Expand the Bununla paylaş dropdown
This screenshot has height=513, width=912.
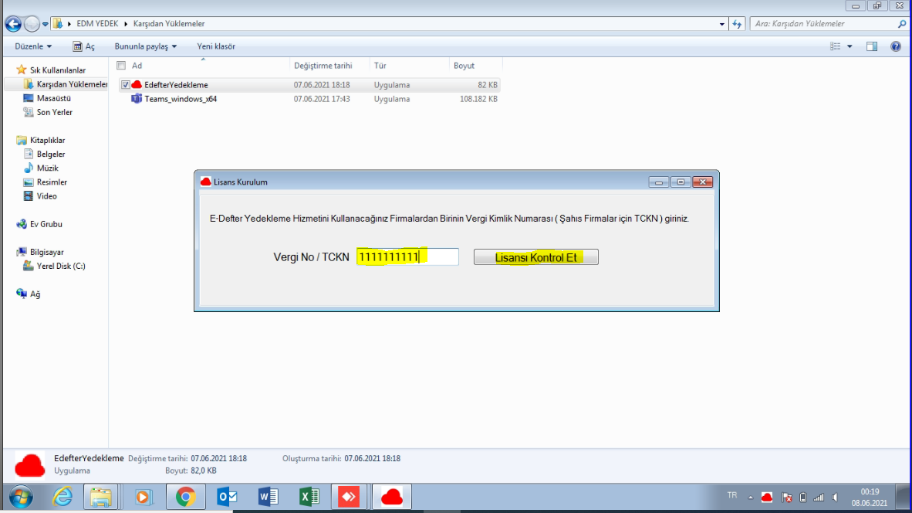point(145,46)
